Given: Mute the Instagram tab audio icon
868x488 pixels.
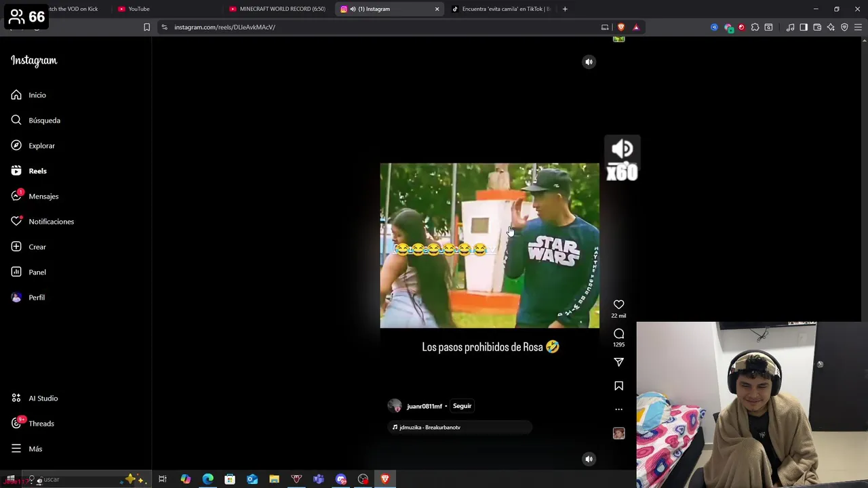Looking at the screenshot, I should [353, 9].
